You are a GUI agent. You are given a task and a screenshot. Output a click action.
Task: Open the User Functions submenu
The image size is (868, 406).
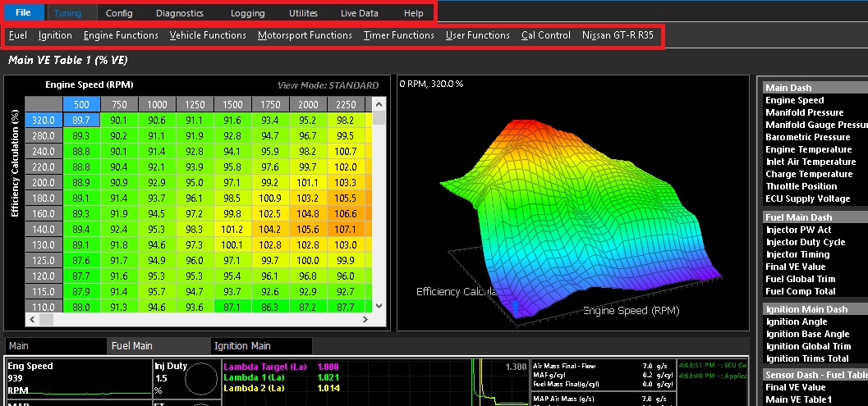point(478,35)
